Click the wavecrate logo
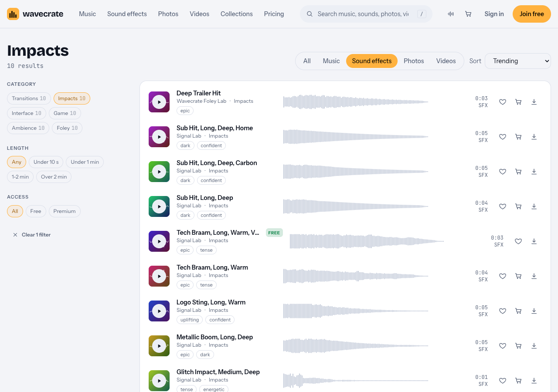 pyautogui.click(x=35, y=14)
